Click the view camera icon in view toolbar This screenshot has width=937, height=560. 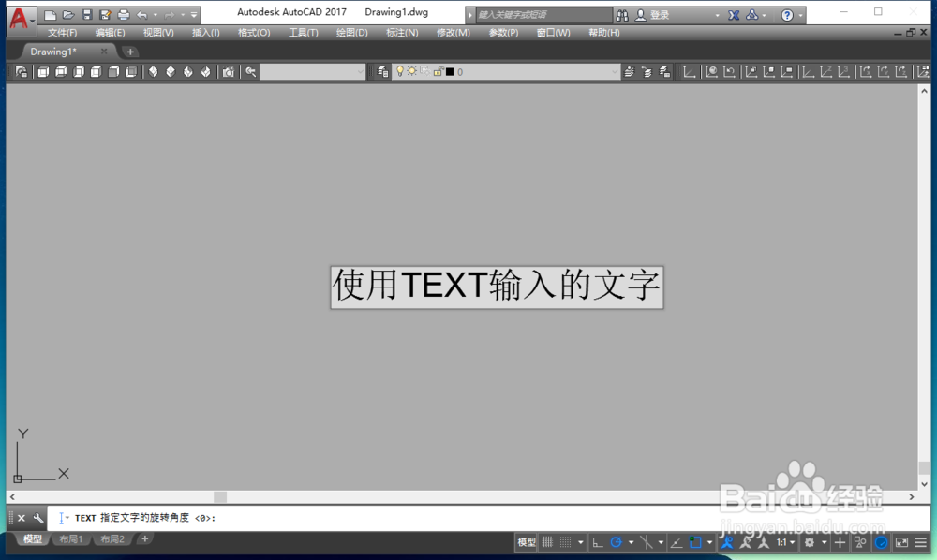[228, 72]
